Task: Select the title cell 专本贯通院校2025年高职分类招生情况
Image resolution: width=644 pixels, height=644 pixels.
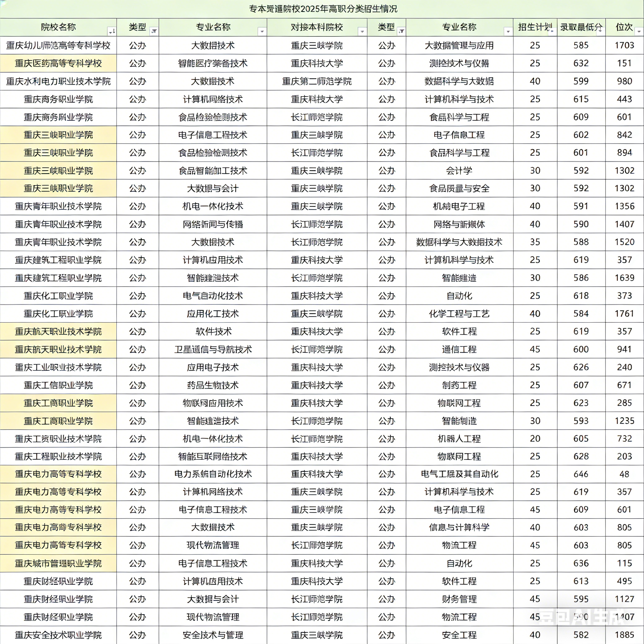Action: pos(323,9)
